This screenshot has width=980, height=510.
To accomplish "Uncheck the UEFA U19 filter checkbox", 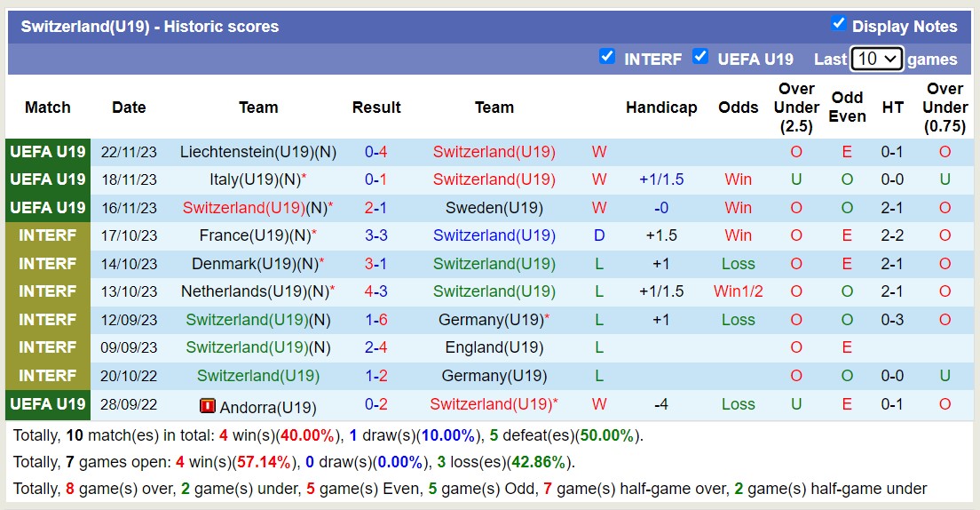I will pos(700,57).
